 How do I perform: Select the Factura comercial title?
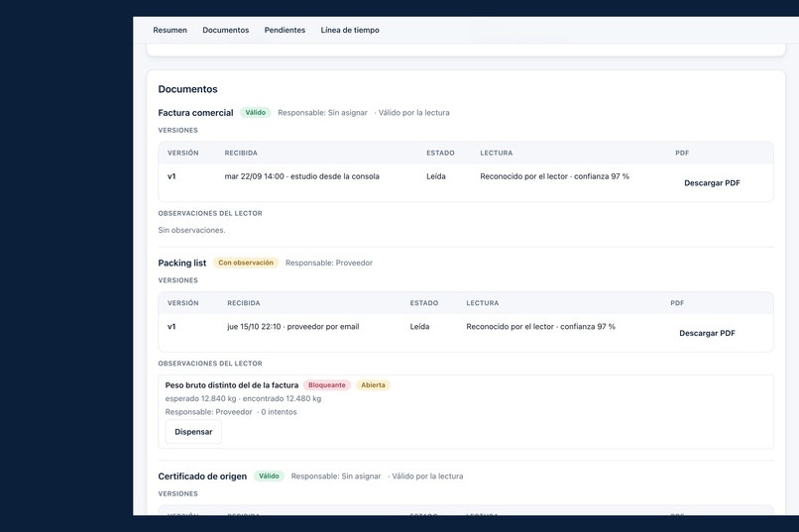195,113
